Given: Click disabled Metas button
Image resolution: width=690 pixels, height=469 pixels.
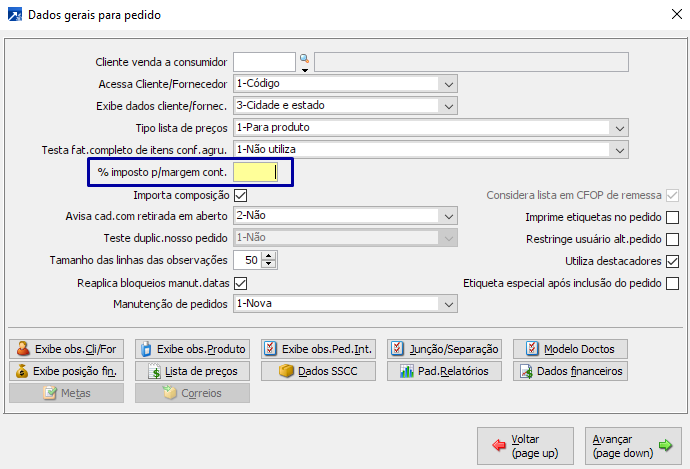Looking at the screenshot, I should pos(66,393).
